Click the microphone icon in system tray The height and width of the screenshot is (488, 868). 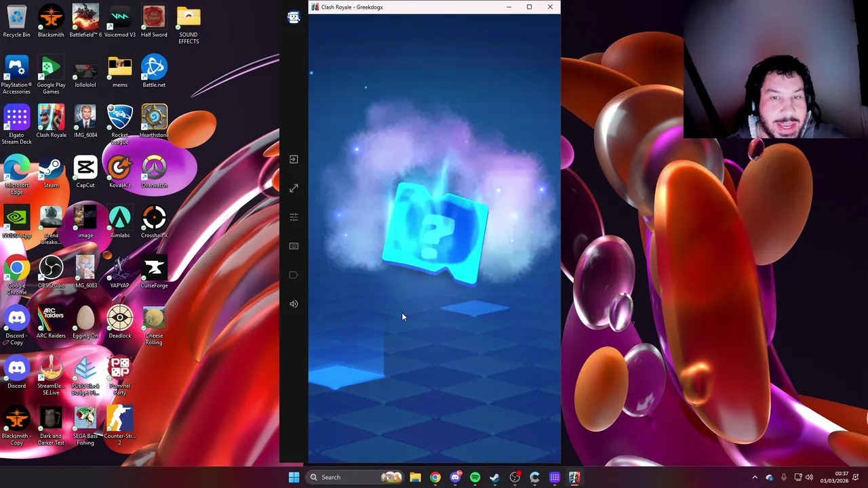783,477
